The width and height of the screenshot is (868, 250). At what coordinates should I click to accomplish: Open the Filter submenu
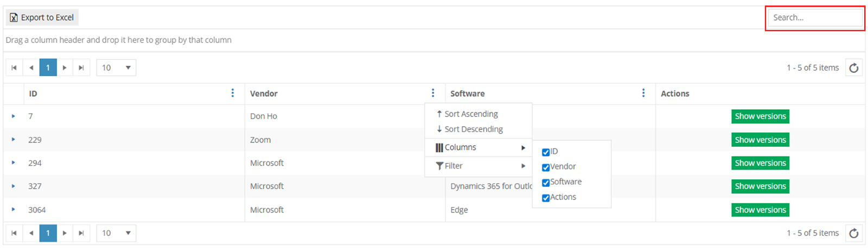477,166
